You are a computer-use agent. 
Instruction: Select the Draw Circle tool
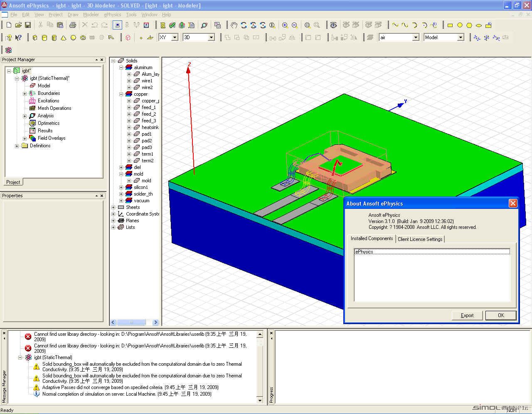click(460, 25)
